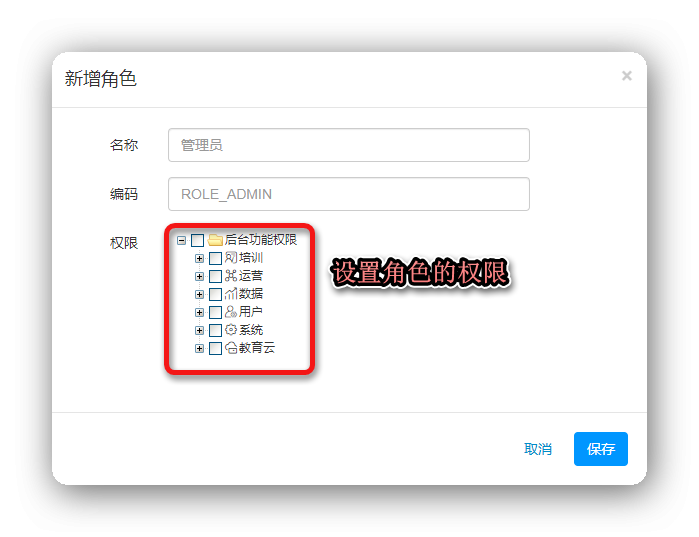Click the 权限 field label
Screen dimensions: 699x537
click(x=124, y=243)
